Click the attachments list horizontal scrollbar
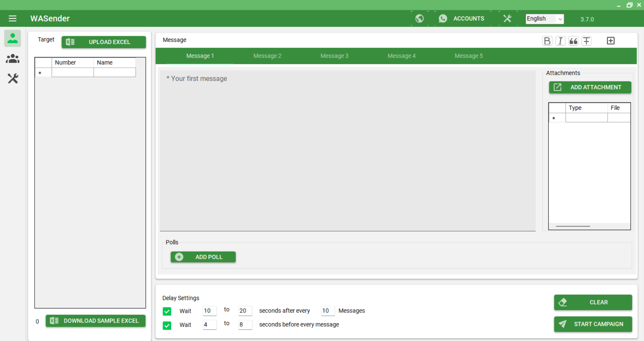Screen dimensions: 644x341 tap(573, 226)
